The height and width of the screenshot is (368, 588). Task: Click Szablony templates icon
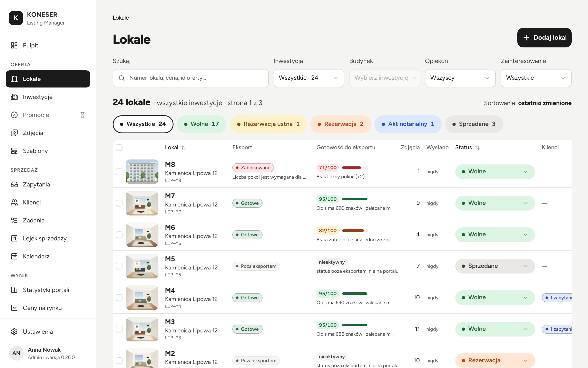[14, 151]
